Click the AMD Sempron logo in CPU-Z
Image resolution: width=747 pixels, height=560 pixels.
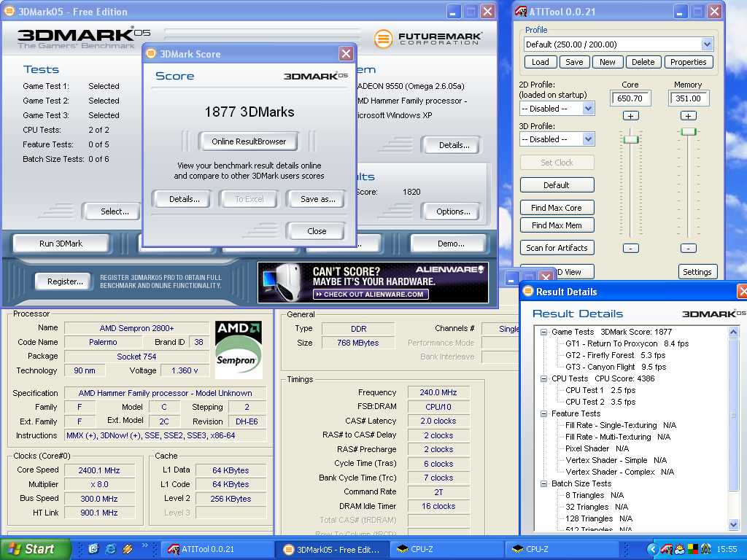[x=239, y=349]
